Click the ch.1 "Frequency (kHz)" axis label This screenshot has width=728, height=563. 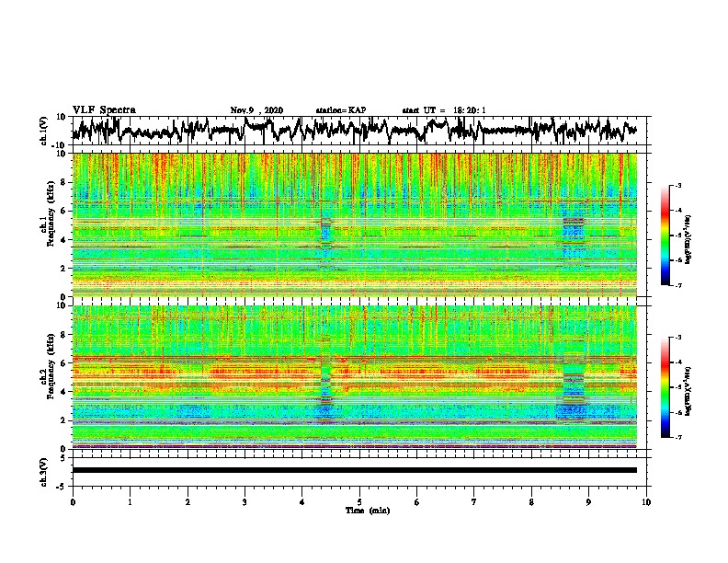pyautogui.click(x=51, y=213)
